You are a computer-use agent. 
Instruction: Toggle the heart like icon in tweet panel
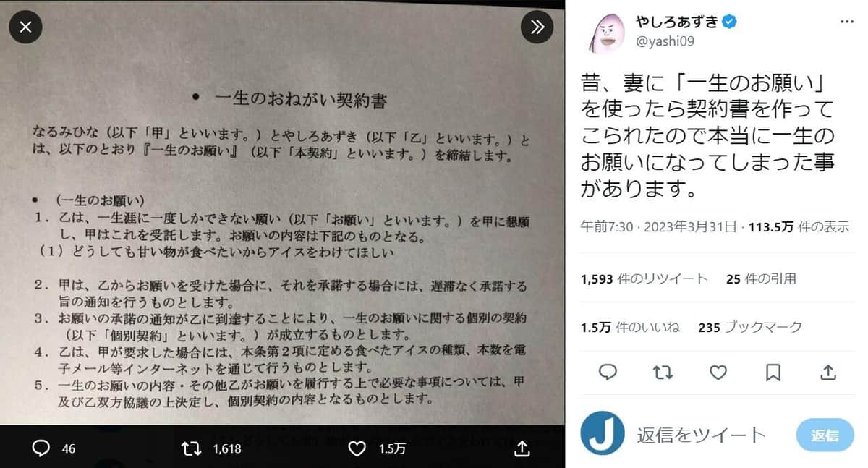click(x=718, y=372)
